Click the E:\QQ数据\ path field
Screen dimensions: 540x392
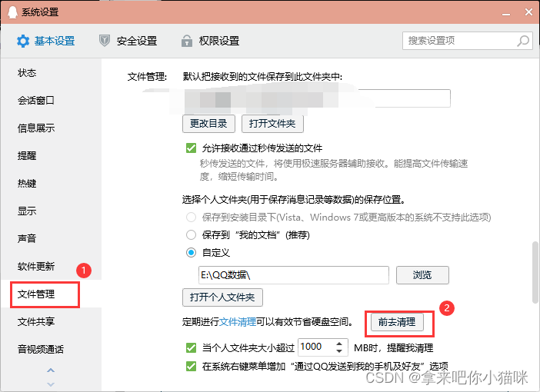coord(294,275)
